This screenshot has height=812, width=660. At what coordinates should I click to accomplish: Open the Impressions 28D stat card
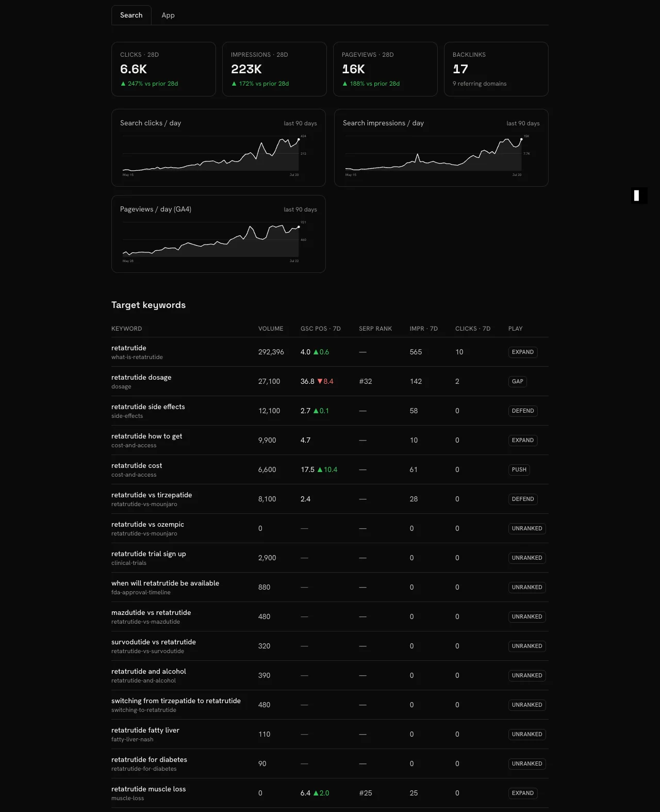point(274,69)
